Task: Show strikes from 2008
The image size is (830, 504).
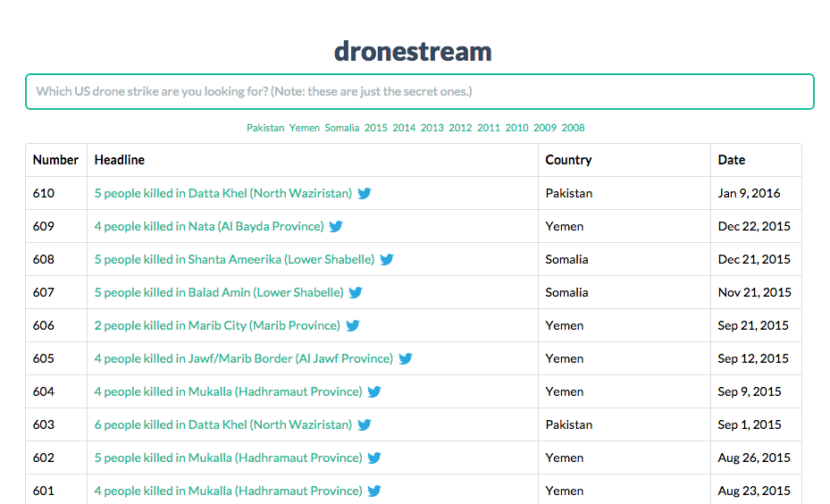Action: pyautogui.click(x=573, y=128)
